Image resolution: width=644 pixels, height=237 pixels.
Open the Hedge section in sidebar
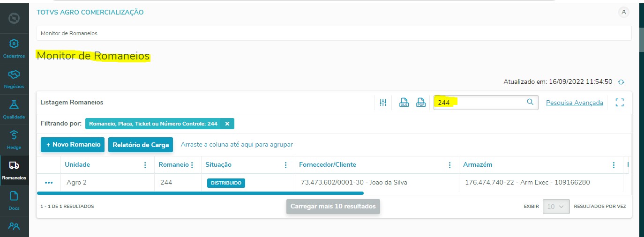tap(14, 140)
